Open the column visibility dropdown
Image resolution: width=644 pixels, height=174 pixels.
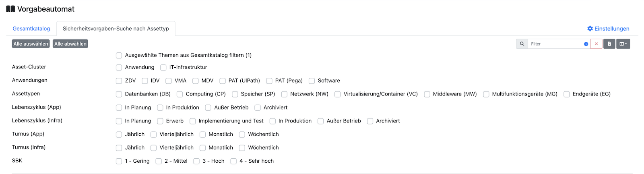(623, 44)
